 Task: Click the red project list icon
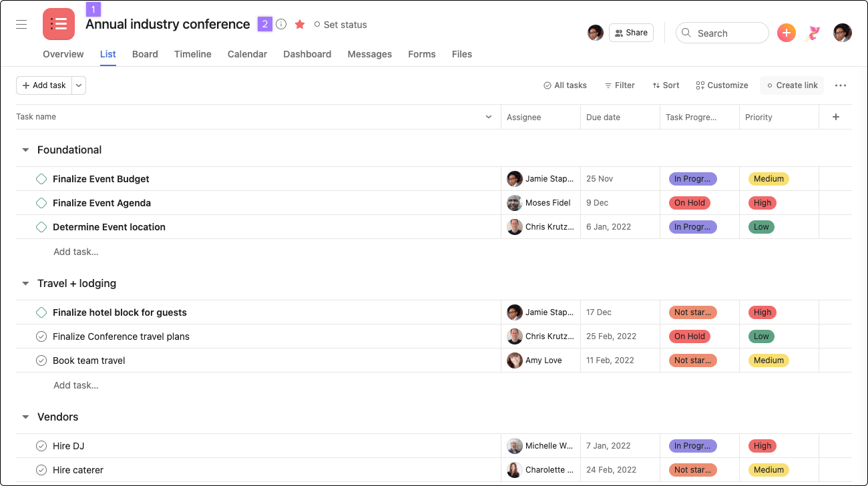[59, 25]
